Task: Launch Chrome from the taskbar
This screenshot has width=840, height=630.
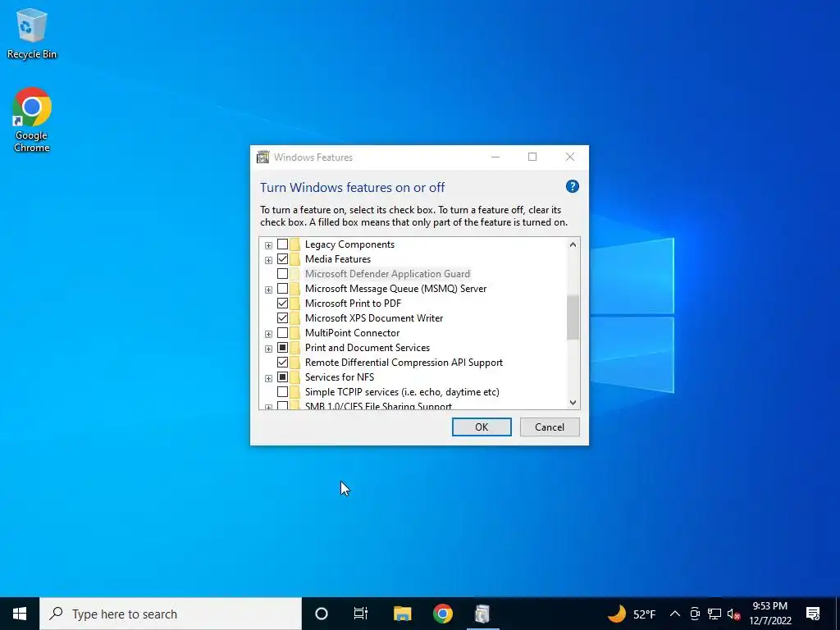Action: click(x=442, y=614)
